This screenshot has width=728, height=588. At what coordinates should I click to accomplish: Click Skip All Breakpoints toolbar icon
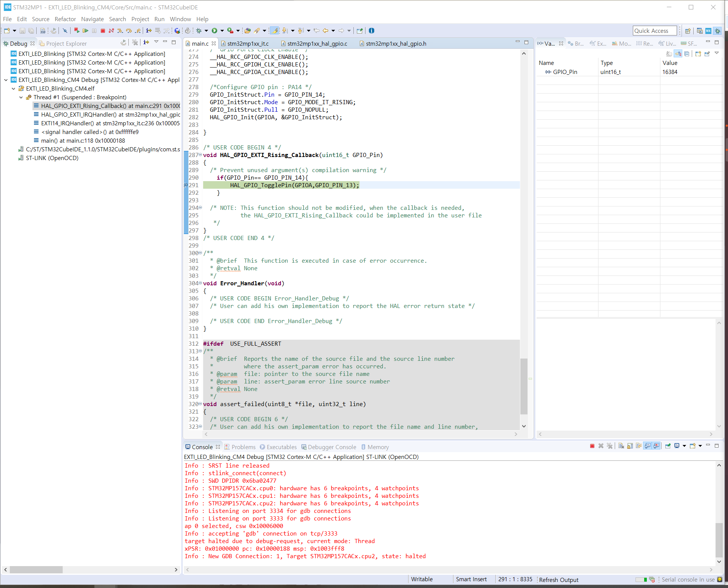pos(65,31)
